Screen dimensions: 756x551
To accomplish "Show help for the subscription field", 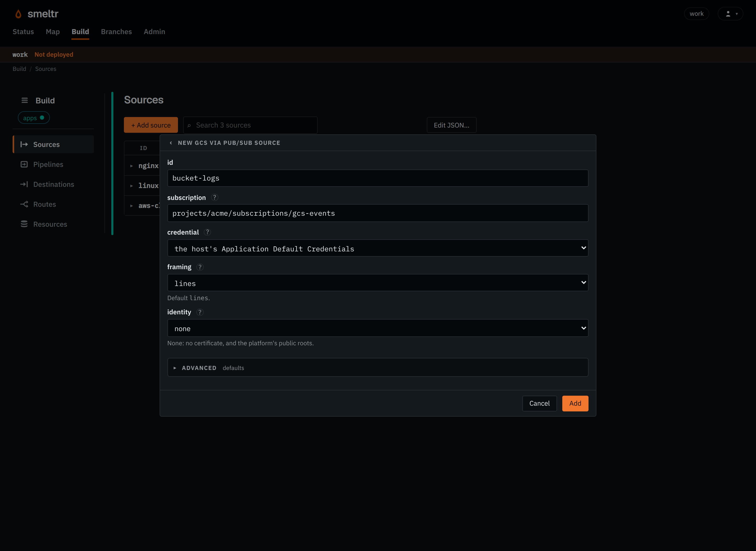I will [214, 198].
